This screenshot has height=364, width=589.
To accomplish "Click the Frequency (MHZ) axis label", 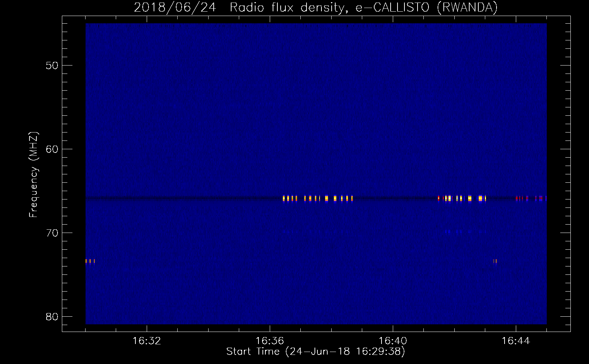I will coord(33,175).
